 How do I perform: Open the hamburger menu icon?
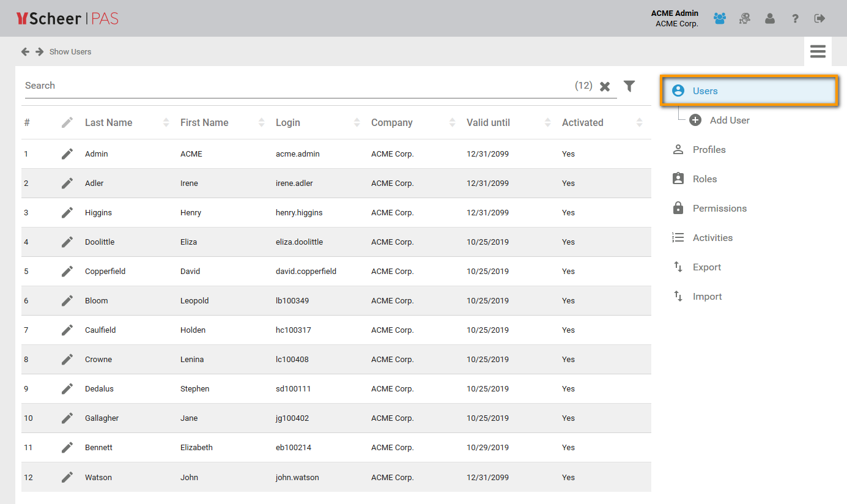(818, 51)
